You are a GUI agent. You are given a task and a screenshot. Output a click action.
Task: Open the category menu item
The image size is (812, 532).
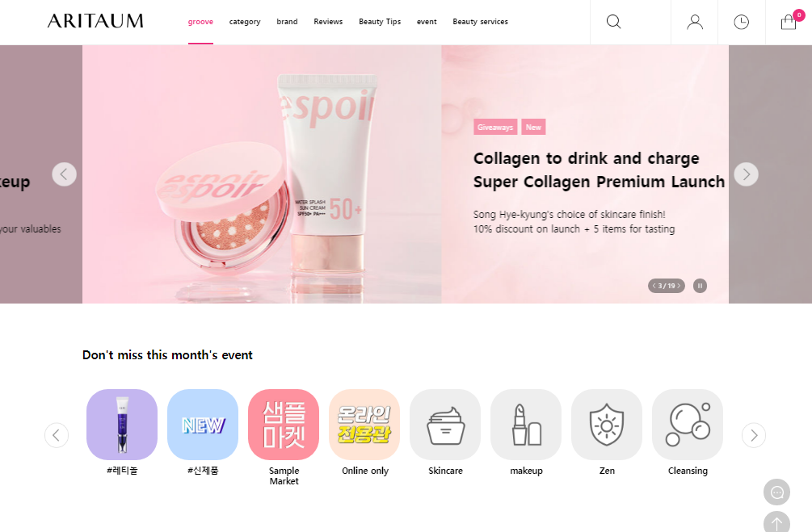245,22
